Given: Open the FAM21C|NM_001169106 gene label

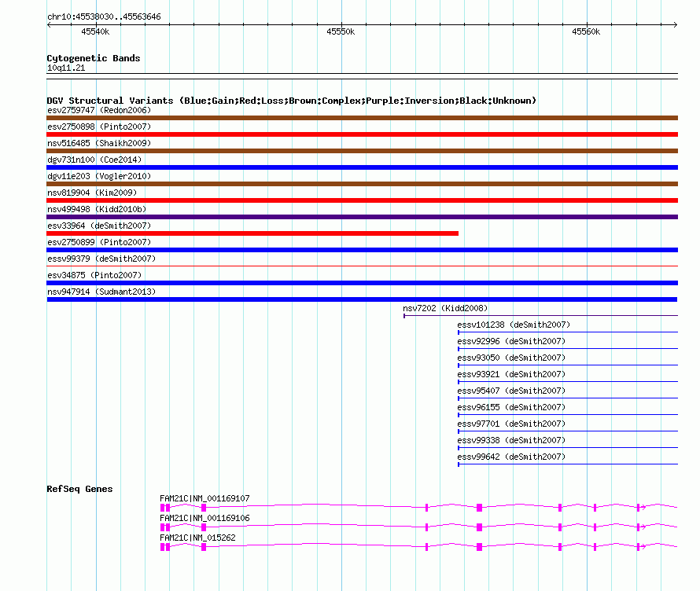Looking at the screenshot, I should 204,518.
